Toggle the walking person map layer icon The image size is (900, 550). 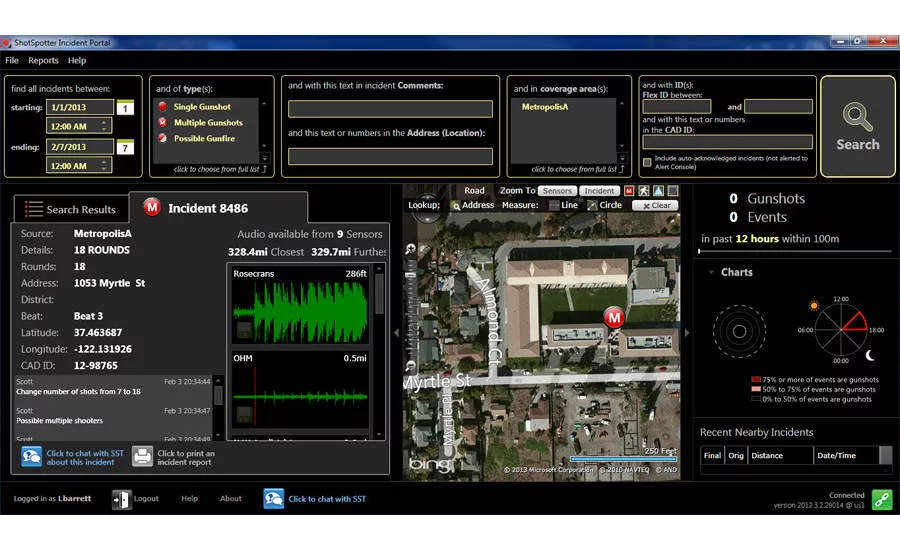(643, 191)
